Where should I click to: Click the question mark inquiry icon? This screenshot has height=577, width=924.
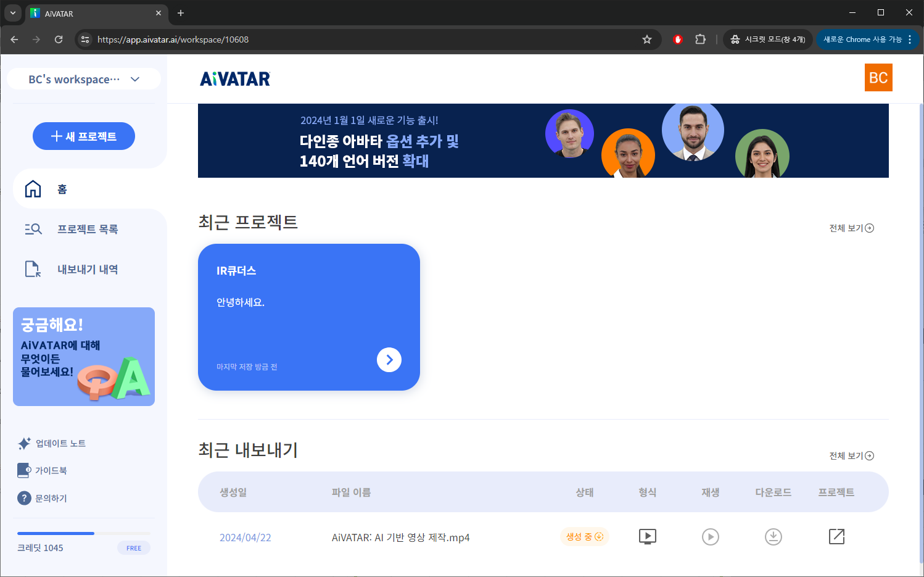pyautogui.click(x=24, y=498)
